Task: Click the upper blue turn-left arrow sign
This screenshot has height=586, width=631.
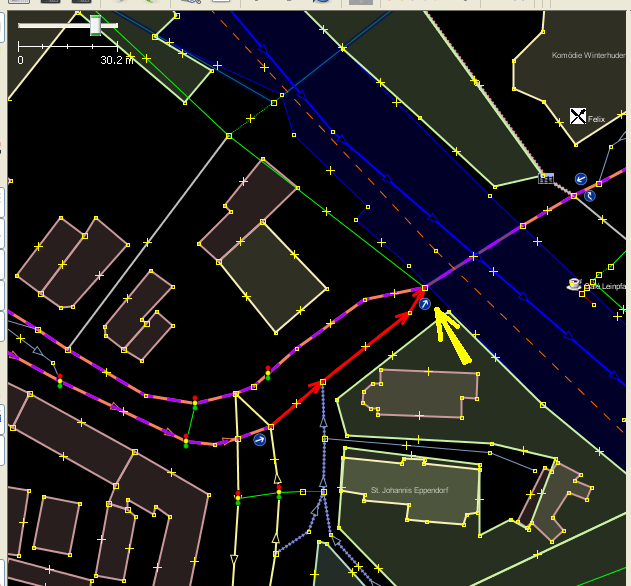Action: [580, 179]
